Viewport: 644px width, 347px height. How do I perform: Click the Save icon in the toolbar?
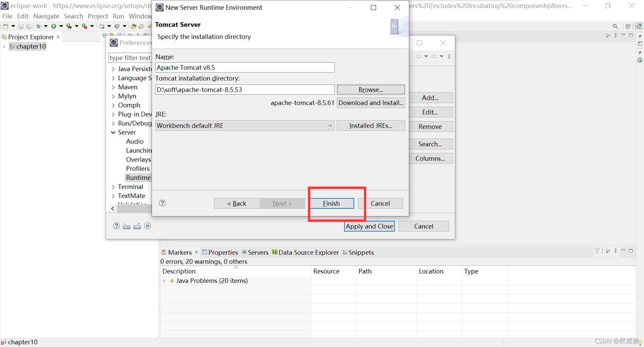click(x=21, y=26)
